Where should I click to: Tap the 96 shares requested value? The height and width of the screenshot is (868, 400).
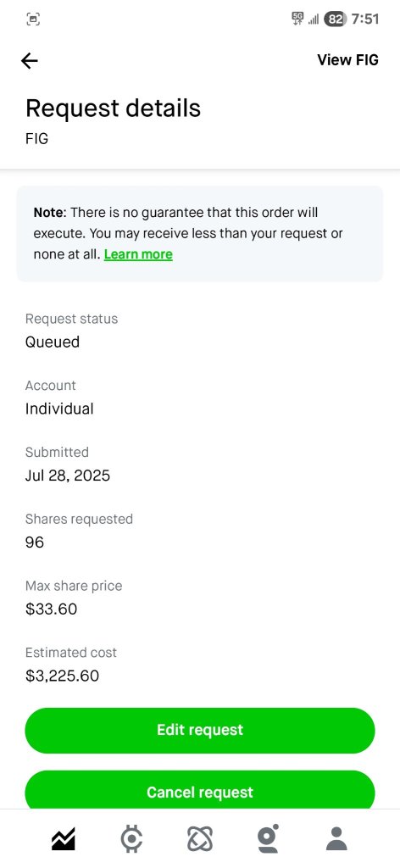pyautogui.click(x=34, y=542)
